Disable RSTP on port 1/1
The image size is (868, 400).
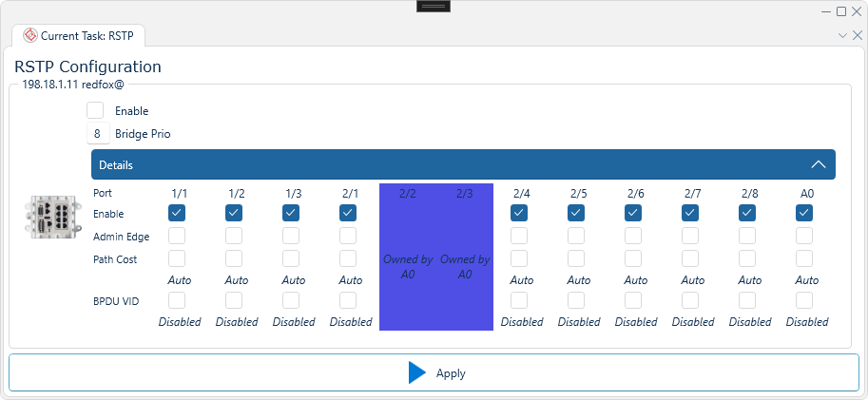coord(178,213)
